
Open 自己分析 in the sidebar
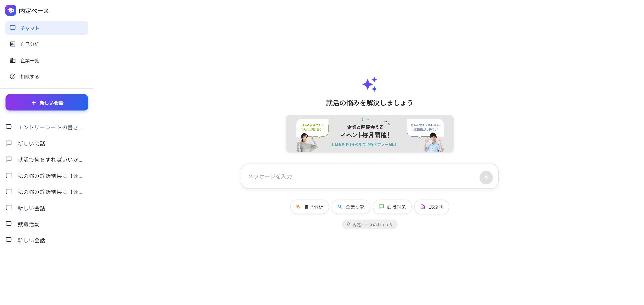(47, 44)
